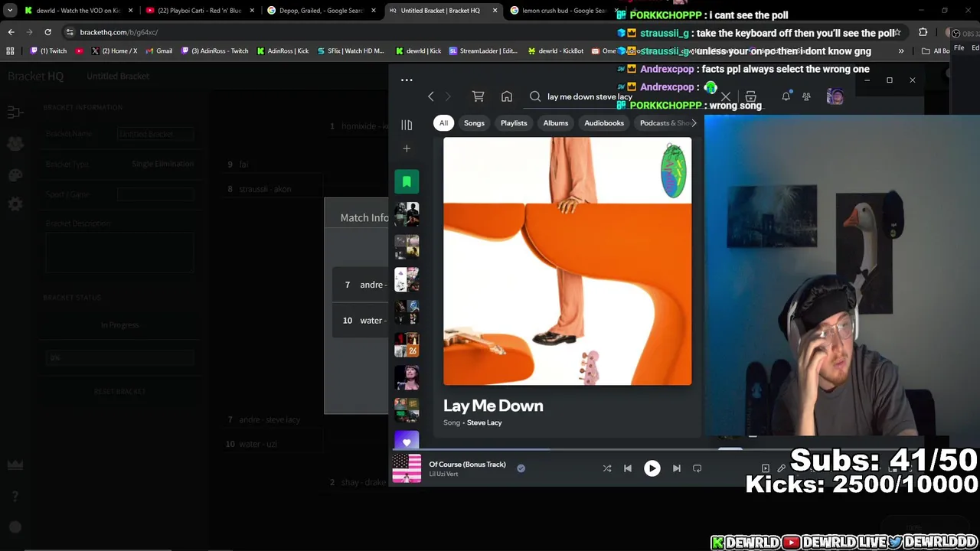Open the Spotify three-dots menu

[x=407, y=80]
